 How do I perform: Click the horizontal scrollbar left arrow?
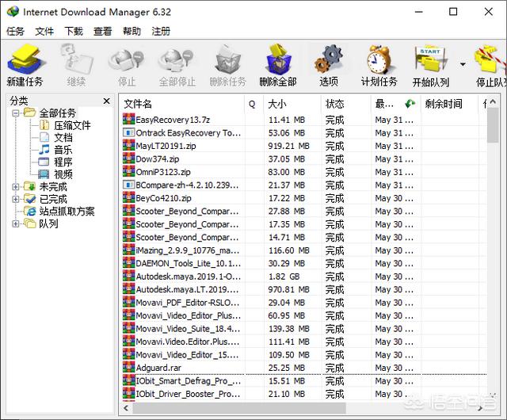(x=126, y=408)
